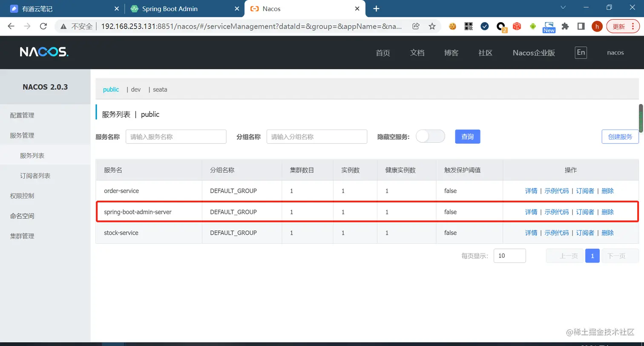Click the blue checkmark extension icon

tap(485, 26)
